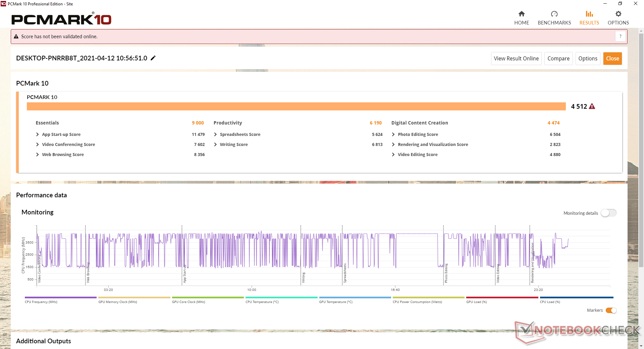
Task: Click the Digital Content Creation heading
Action: 420,123
